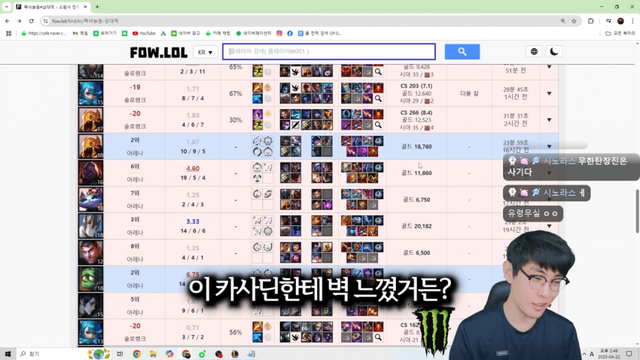The width and height of the screenshot is (640, 360).
Task: Open the tab search dropdown chevron
Action: click(6, 7)
